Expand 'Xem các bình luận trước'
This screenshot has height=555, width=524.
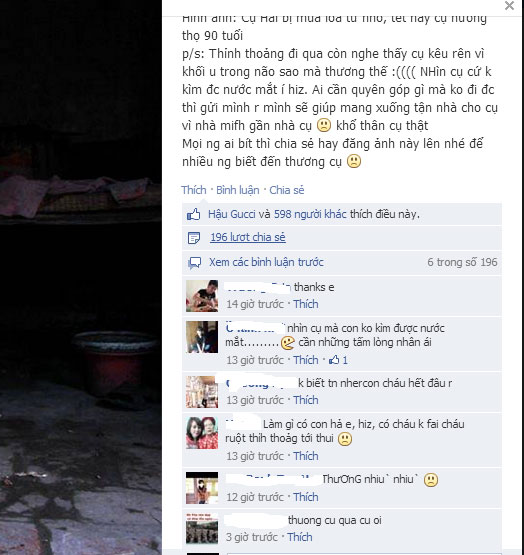[266, 262]
